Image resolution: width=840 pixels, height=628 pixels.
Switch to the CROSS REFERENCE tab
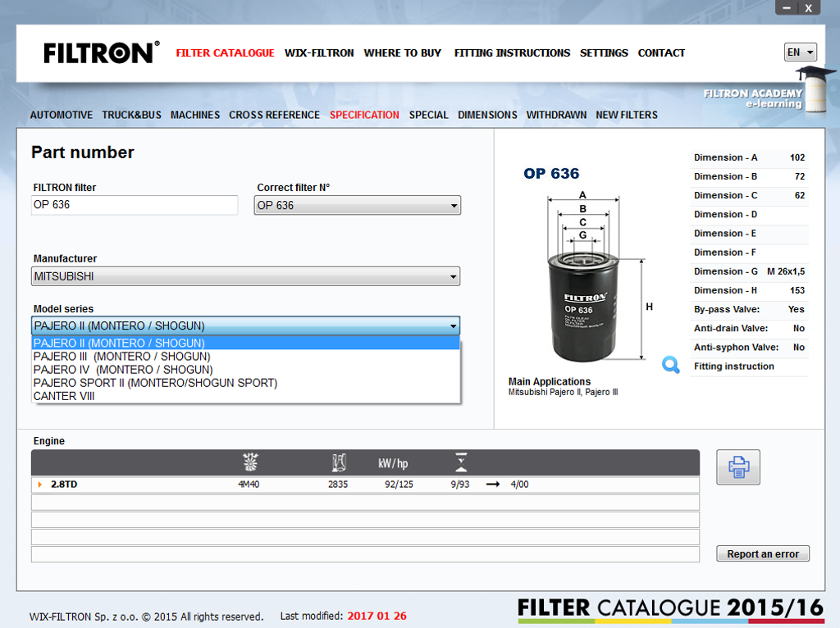click(274, 116)
